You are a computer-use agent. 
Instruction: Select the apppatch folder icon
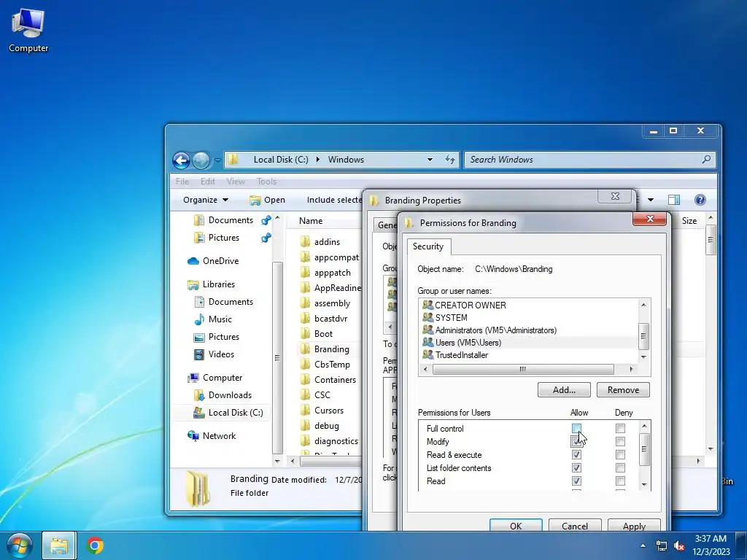[306, 273]
